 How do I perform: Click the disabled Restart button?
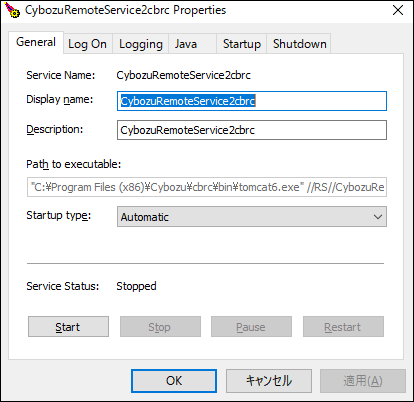pos(343,327)
